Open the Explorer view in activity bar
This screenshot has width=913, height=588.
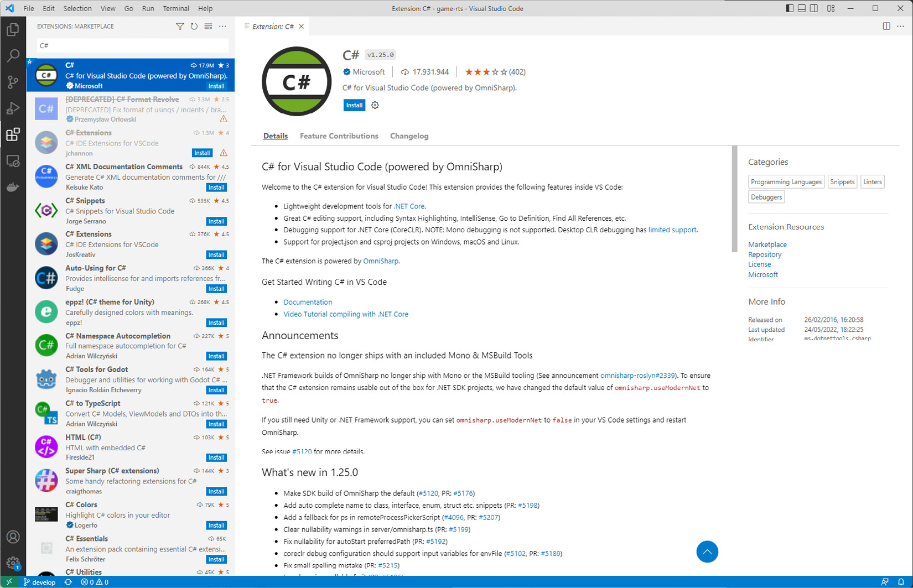pos(13,29)
